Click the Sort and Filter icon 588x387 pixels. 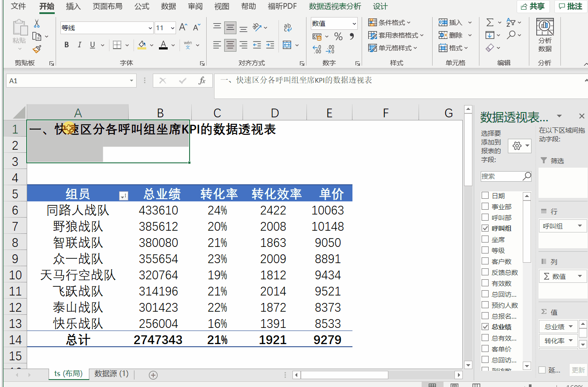pyautogui.click(x=511, y=22)
